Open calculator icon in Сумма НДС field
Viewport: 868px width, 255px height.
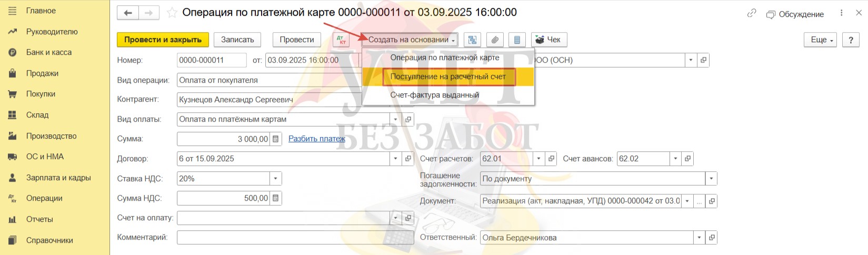point(276,198)
